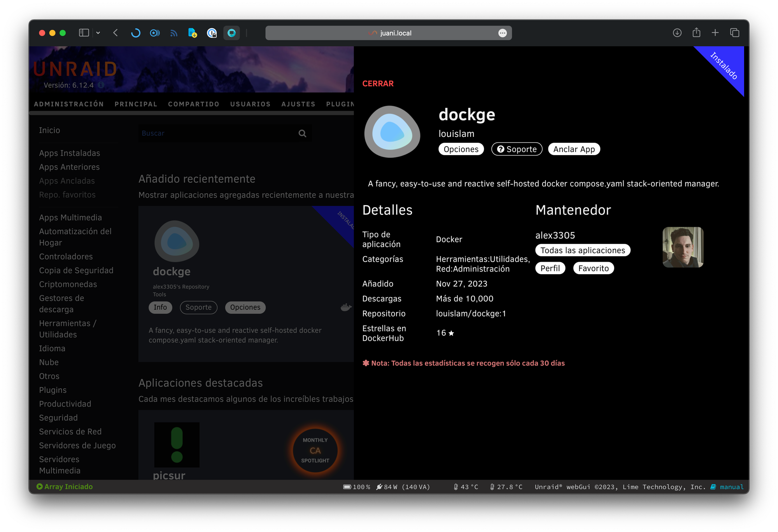Image resolution: width=778 pixels, height=532 pixels.
Task: Click the circular star extension icon
Action: point(154,33)
